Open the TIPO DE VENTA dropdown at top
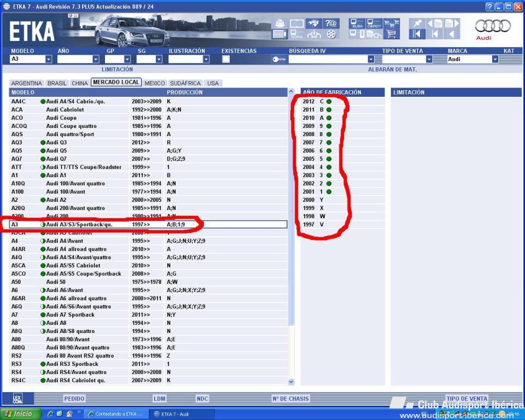 point(429,59)
